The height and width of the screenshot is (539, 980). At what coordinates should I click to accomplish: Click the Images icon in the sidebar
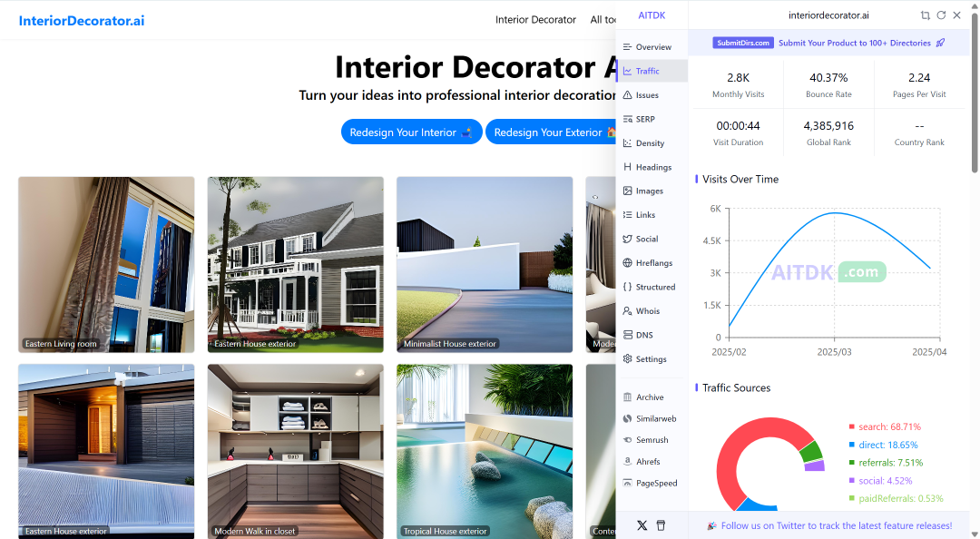pos(628,191)
